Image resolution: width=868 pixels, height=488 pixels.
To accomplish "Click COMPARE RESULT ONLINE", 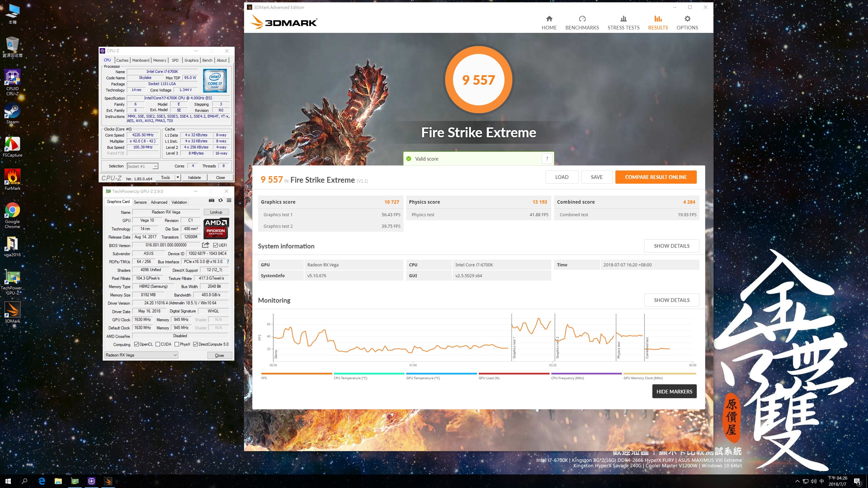I will pyautogui.click(x=655, y=177).
